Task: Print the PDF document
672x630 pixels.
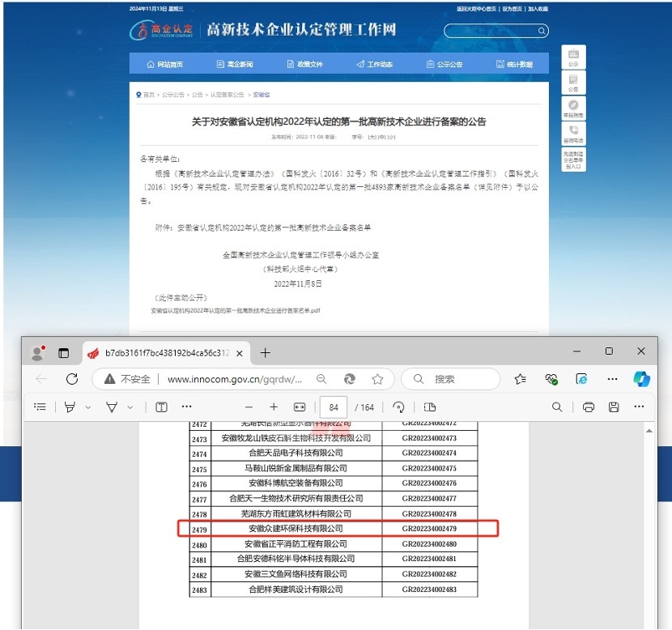Action: click(589, 407)
